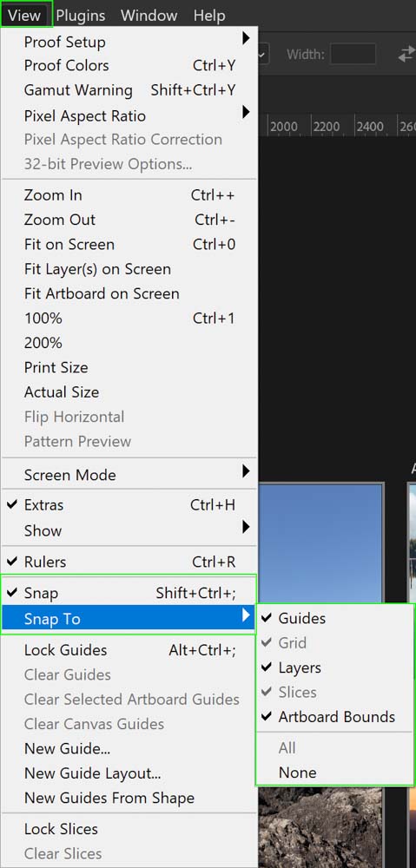Image resolution: width=416 pixels, height=868 pixels.
Task: Open the Plugins menu
Action: 80,15
